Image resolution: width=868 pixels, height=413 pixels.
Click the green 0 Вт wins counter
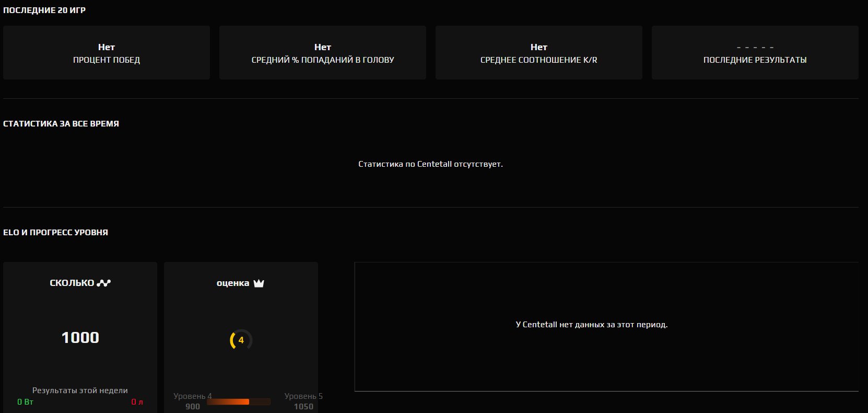25,401
